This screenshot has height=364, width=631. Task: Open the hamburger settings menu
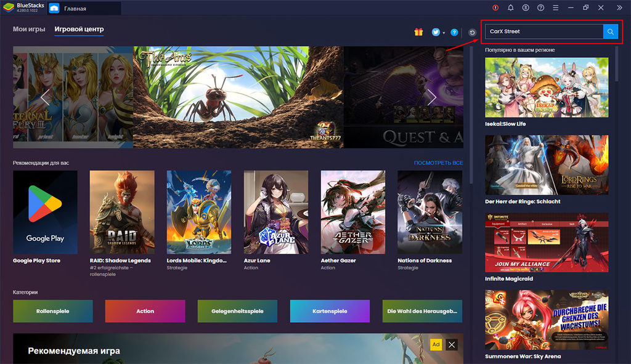click(x=555, y=7)
